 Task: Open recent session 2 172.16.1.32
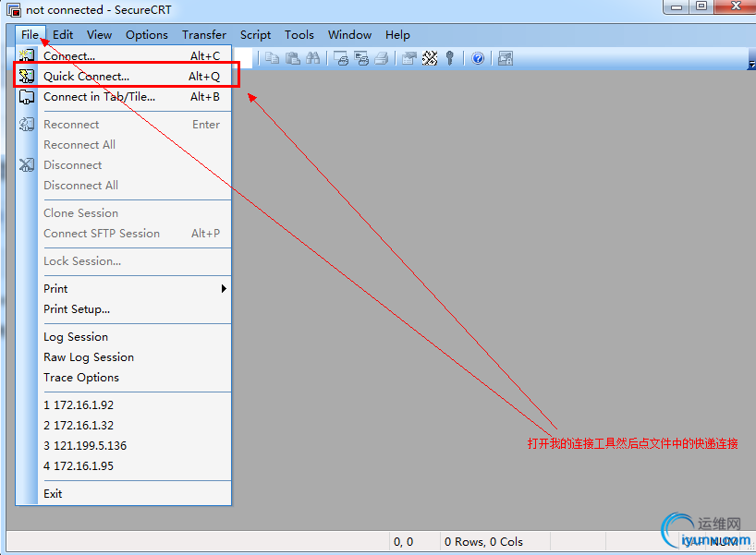[x=124, y=426]
